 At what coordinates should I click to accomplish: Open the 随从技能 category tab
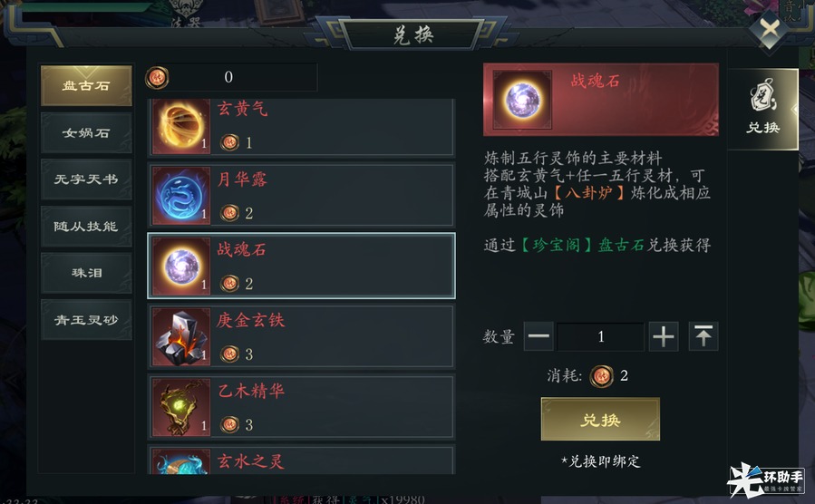(x=86, y=227)
